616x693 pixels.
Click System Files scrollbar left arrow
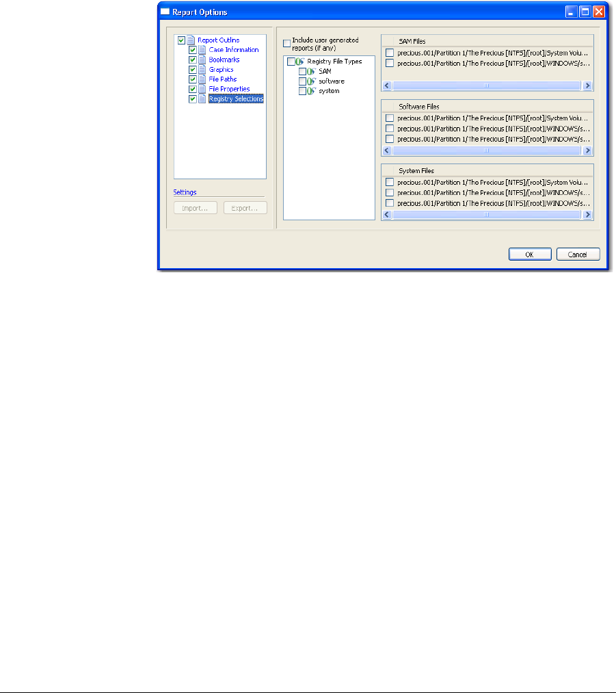(387, 215)
